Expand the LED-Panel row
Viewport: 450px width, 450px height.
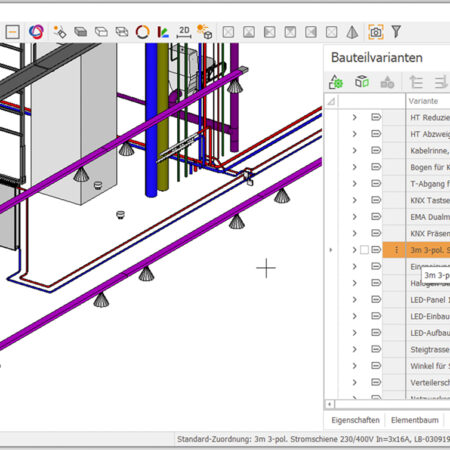[355, 300]
